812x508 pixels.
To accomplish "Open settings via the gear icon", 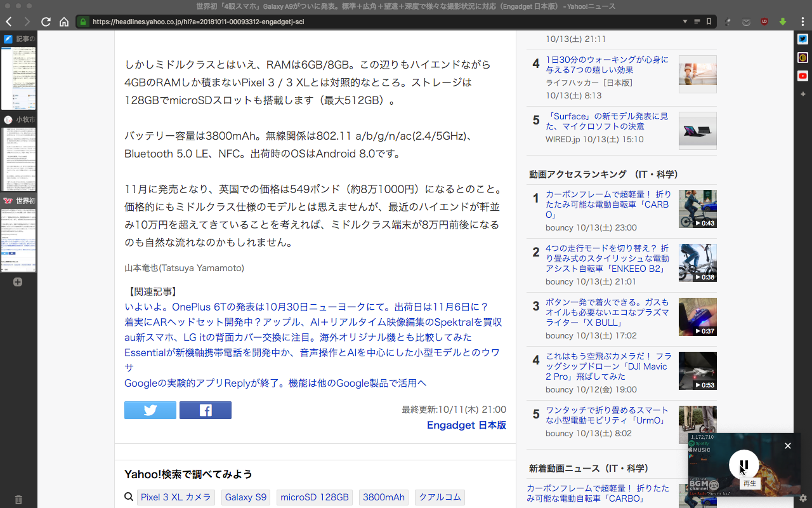I will (803, 498).
